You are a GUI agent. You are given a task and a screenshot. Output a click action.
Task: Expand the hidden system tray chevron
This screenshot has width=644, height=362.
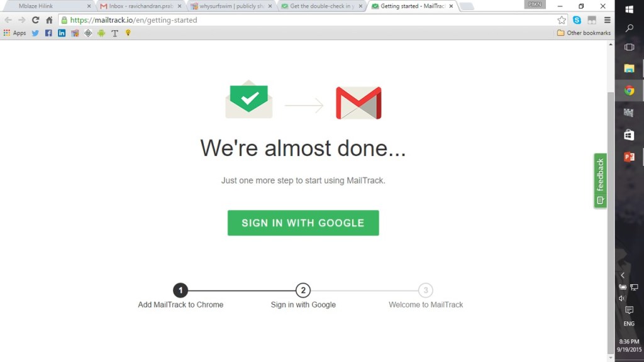(x=623, y=275)
